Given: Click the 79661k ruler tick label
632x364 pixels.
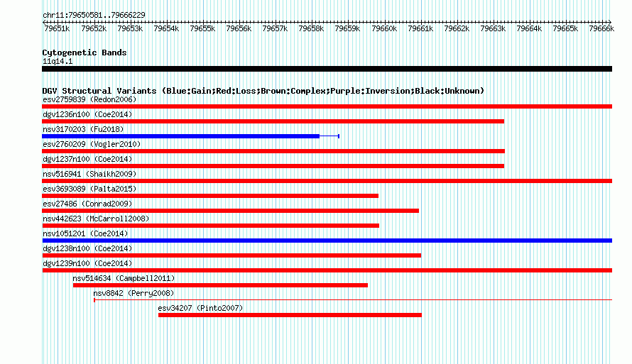Looking at the screenshot, I should tap(420, 28).
